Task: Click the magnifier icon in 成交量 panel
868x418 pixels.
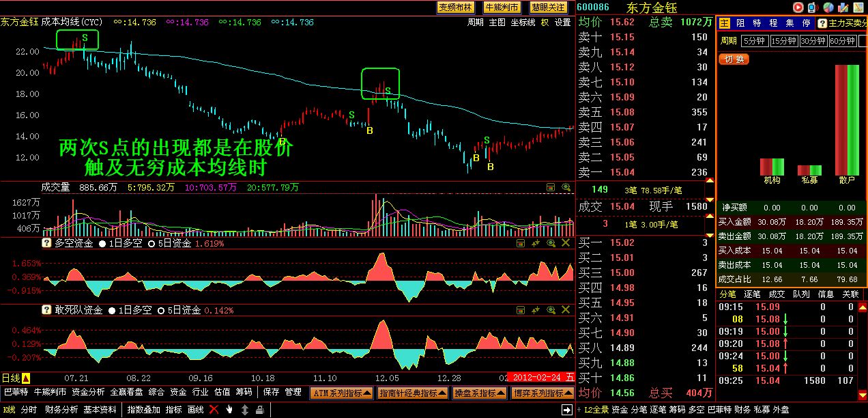Action: [566, 187]
